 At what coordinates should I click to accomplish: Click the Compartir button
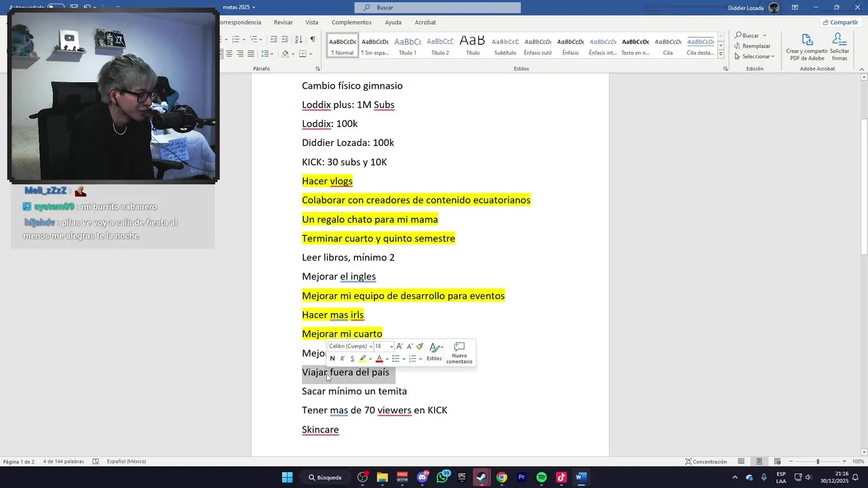[840, 22]
